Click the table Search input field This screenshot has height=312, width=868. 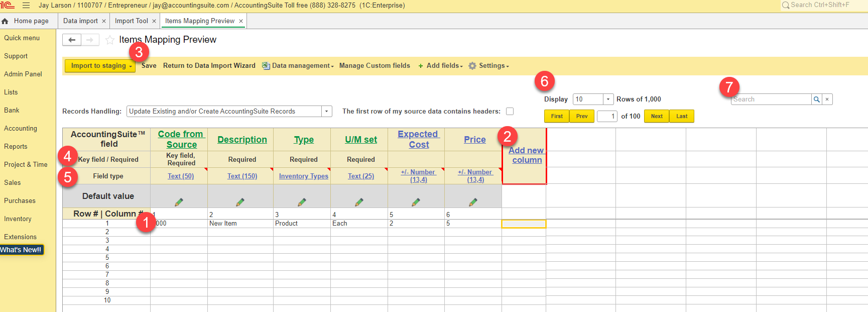click(x=771, y=99)
